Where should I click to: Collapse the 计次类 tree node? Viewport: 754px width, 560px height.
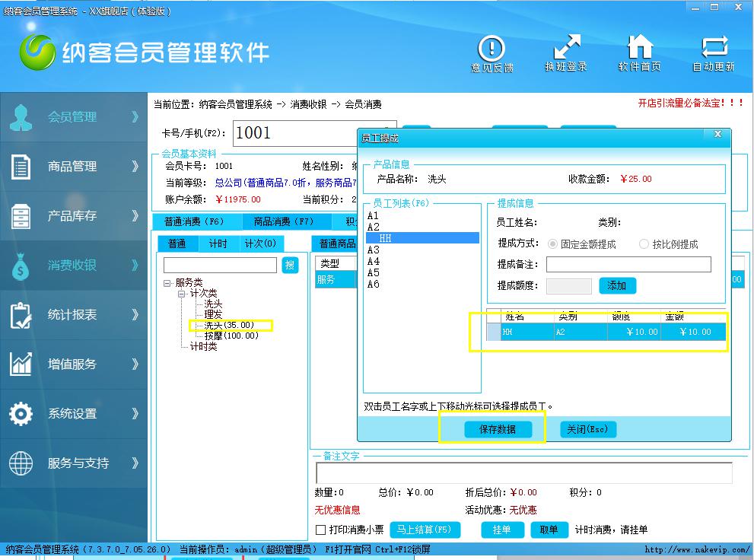coord(183,294)
